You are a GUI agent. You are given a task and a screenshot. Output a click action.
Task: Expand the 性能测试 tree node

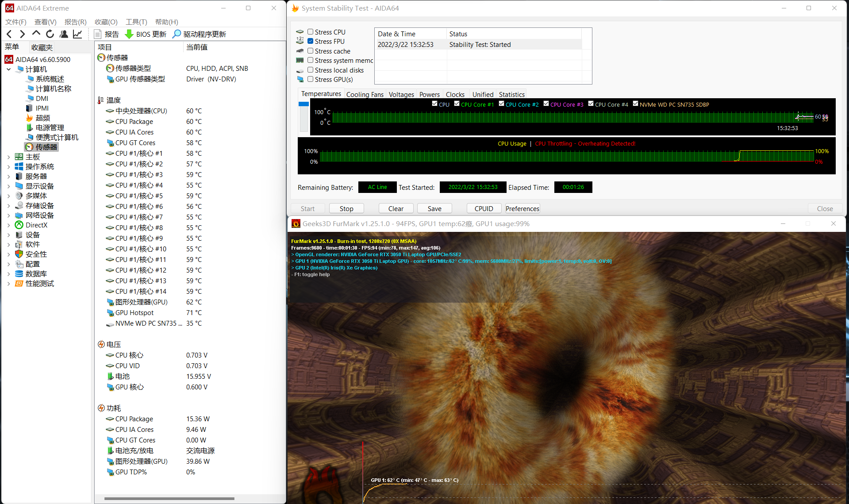coord(8,283)
